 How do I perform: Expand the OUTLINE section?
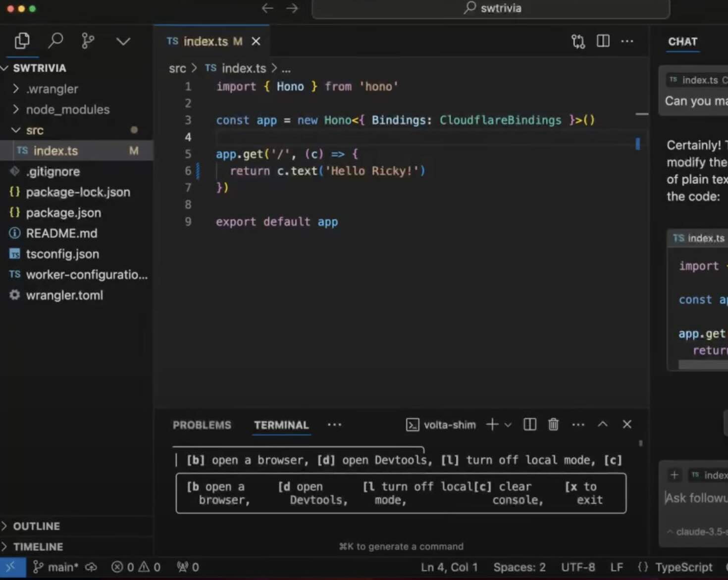tap(36, 526)
